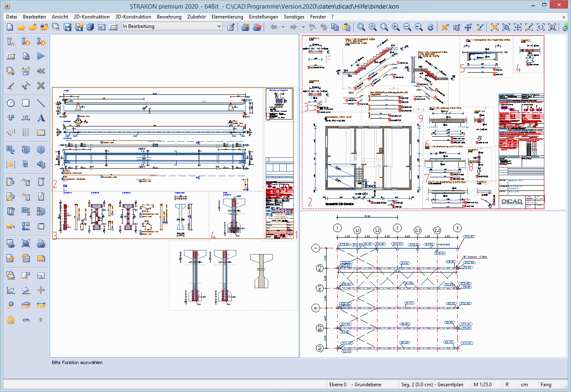Click the edit note pencil icon
The image size is (571, 392).
click(231, 27)
